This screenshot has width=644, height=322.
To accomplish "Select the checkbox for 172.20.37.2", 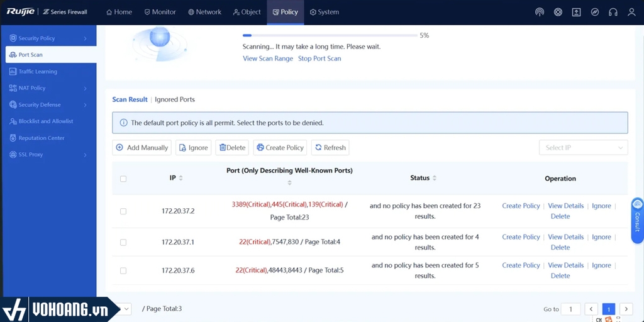I will point(123,211).
